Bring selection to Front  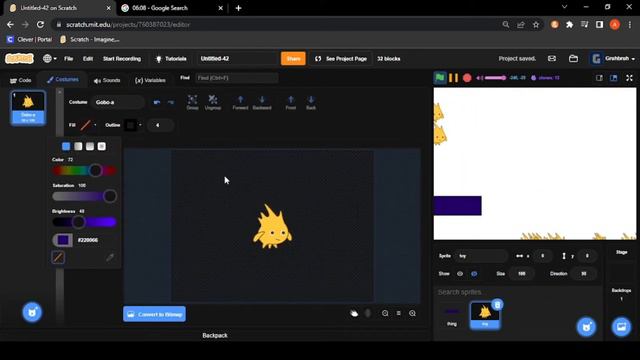291,102
